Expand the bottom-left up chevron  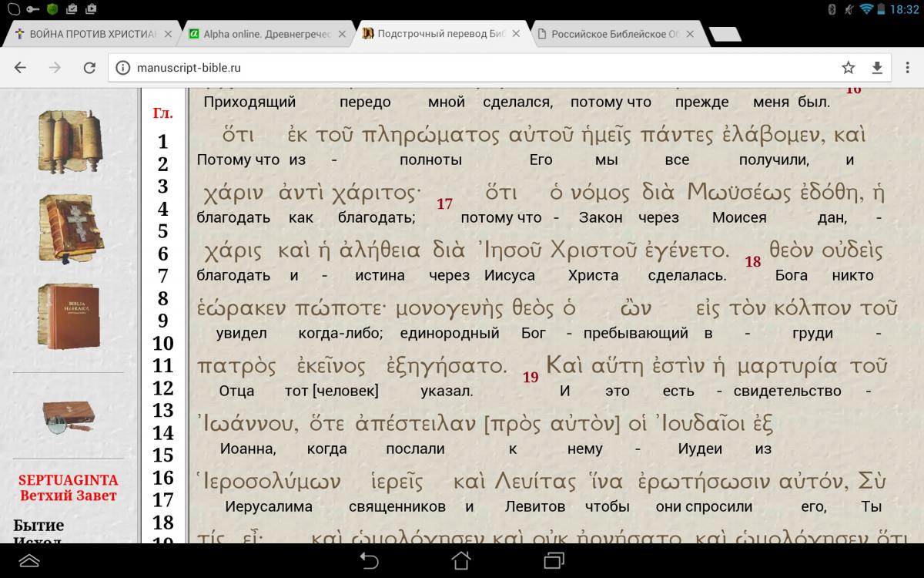(x=28, y=561)
